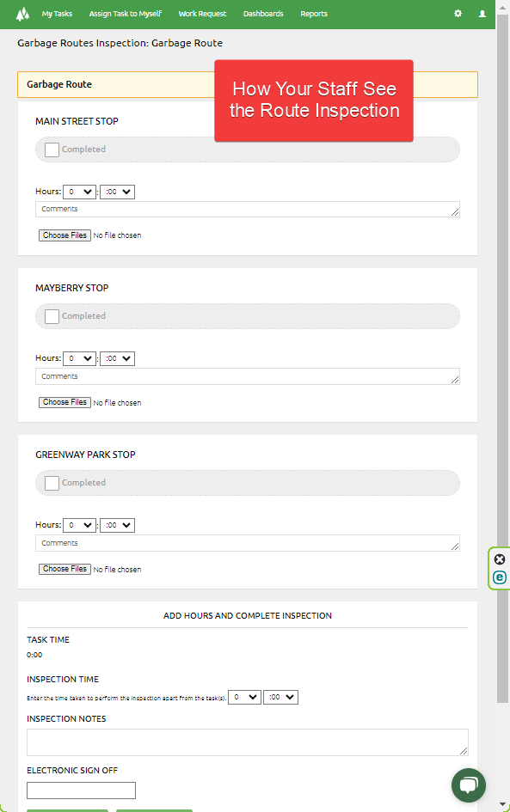Image resolution: width=510 pixels, height=812 pixels.
Task: Check Completed for Main Street Stop
Action: click(52, 149)
